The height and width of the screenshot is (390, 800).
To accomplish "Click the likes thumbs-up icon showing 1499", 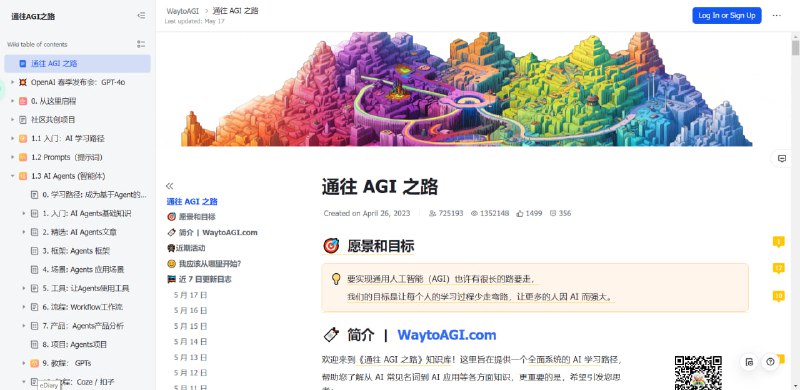I will coord(519,213).
